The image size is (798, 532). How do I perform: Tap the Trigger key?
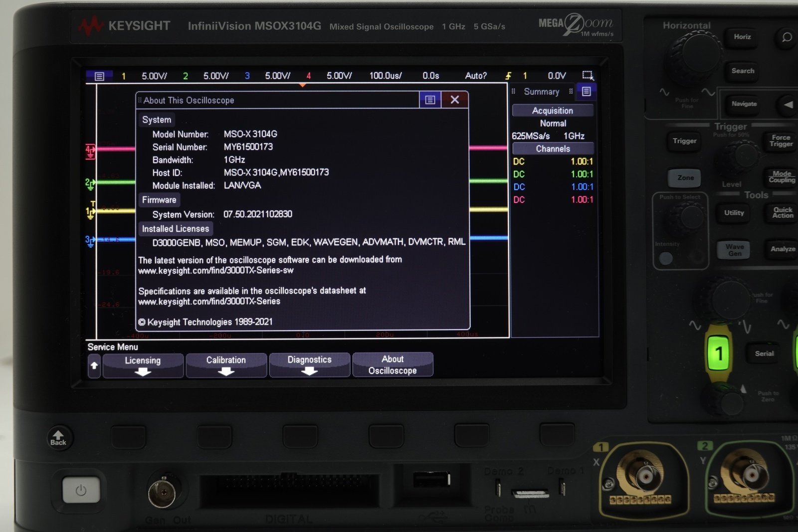pyautogui.click(x=685, y=141)
